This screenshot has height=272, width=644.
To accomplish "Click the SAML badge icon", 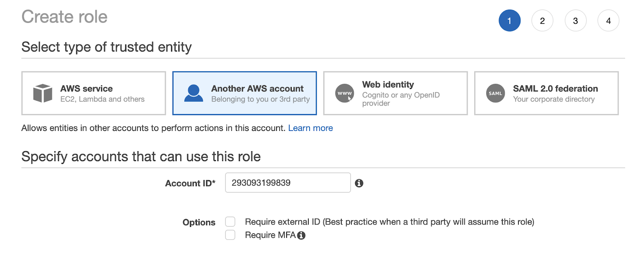I will (495, 93).
